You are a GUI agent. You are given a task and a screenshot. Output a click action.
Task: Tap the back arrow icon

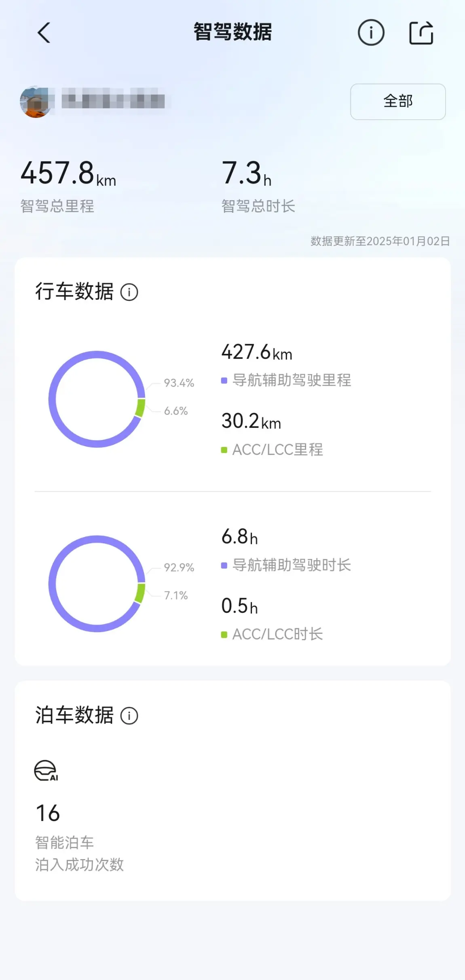click(44, 32)
